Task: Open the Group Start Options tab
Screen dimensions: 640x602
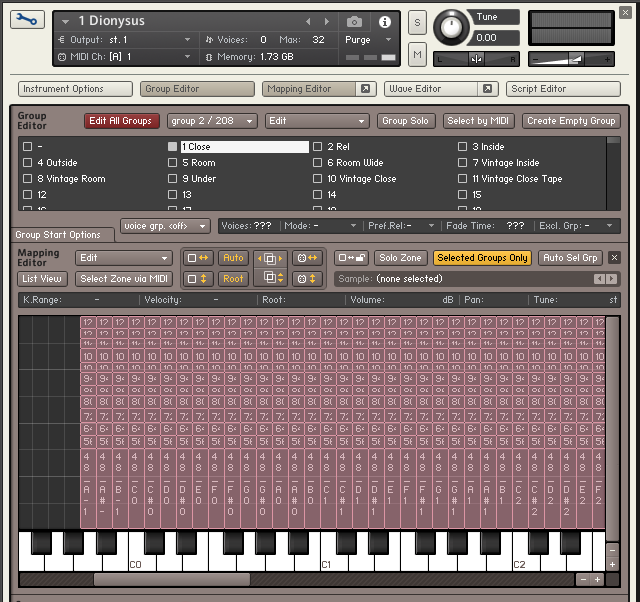Action: [62, 235]
